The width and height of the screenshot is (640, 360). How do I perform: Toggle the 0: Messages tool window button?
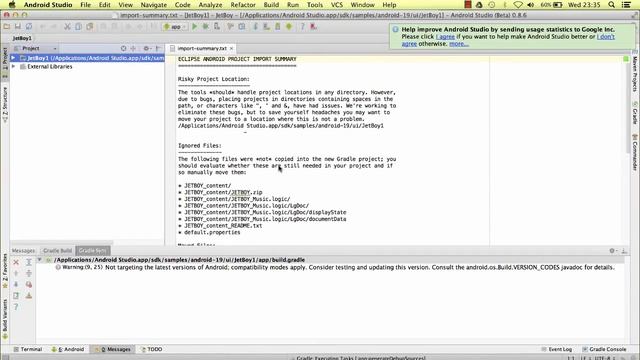(x=113, y=349)
